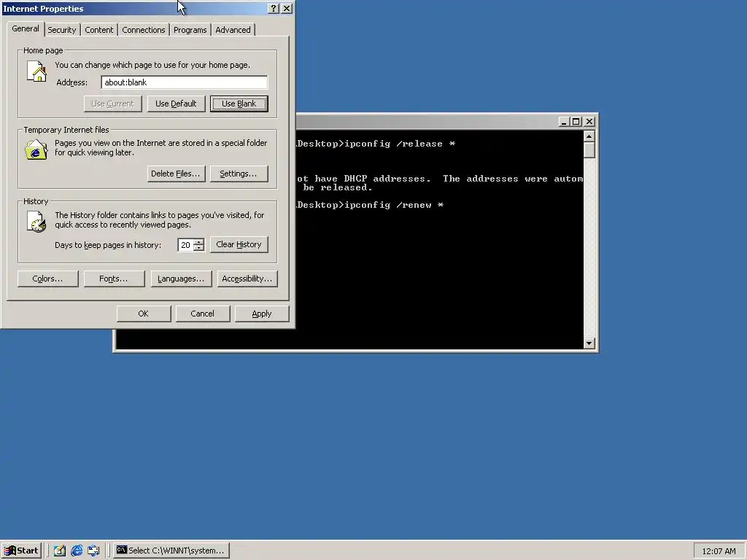The image size is (747, 560).
Task: Close the Internet Properties dialog
Action: point(287,9)
